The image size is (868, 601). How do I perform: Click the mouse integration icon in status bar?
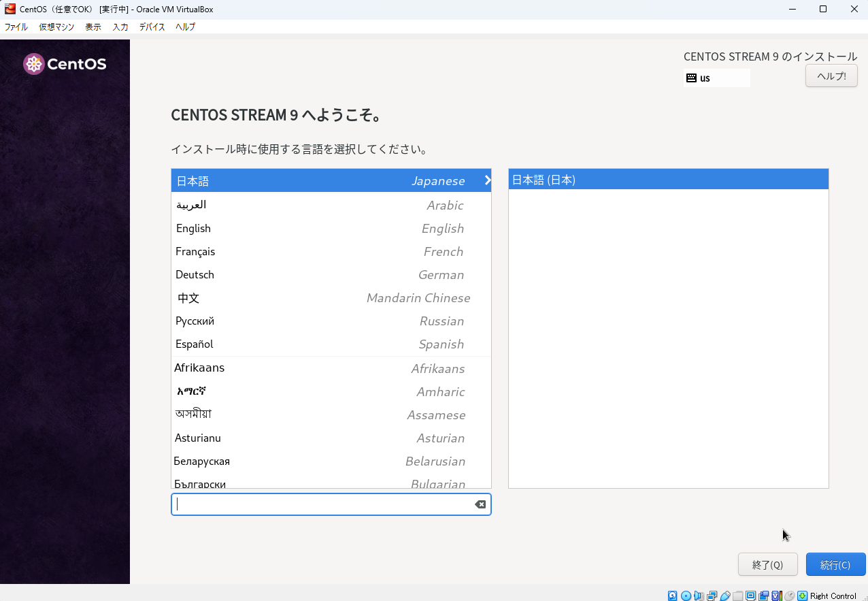pyautogui.click(x=790, y=595)
